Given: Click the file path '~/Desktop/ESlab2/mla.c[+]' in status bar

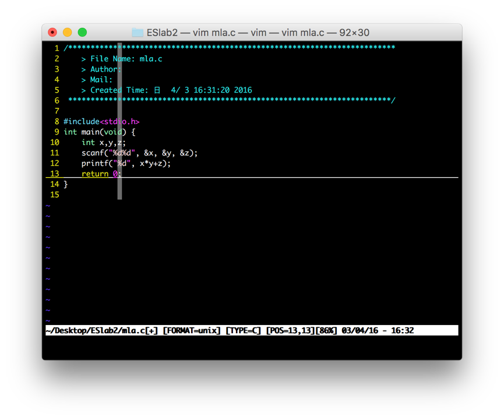Looking at the screenshot, I should pyautogui.click(x=102, y=330).
